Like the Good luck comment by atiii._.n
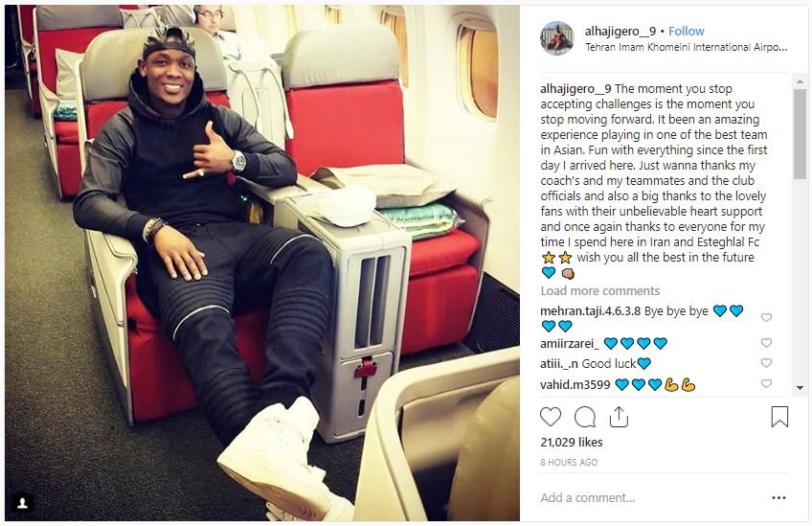This screenshot has height=526, width=812. (766, 363)
